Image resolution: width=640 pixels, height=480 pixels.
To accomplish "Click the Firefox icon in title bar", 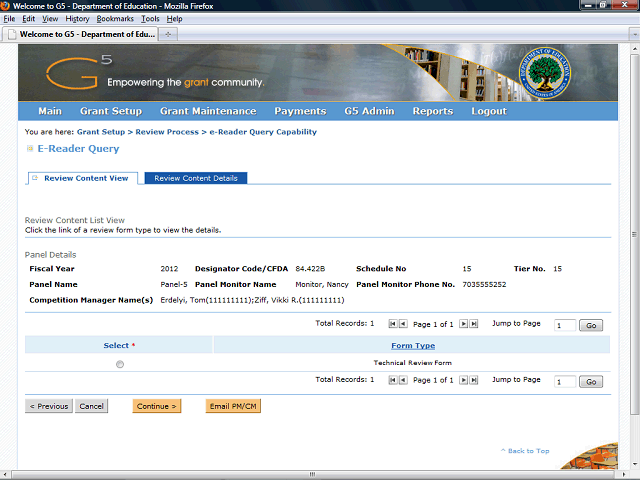I will coord(5,6).
